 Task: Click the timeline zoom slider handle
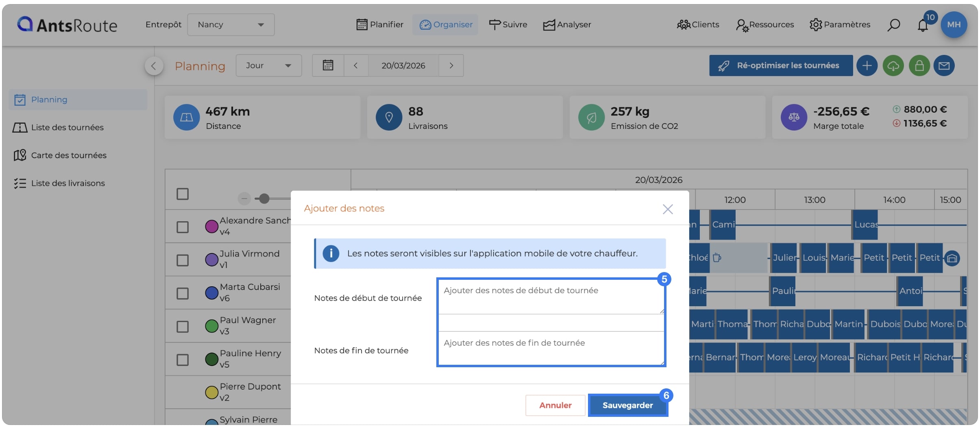coord(264,198)
